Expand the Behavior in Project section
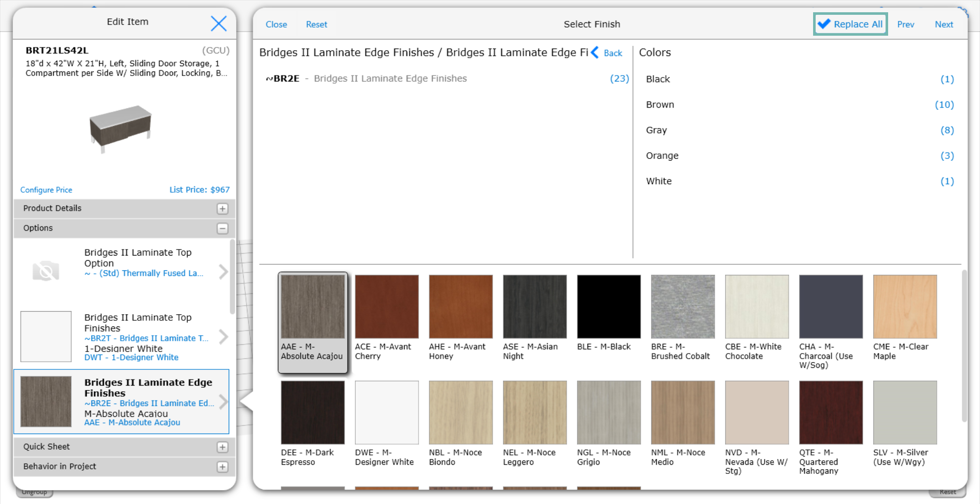Viewport: 980px width, 504px height. pyautogui.click(x=223, y=467)
